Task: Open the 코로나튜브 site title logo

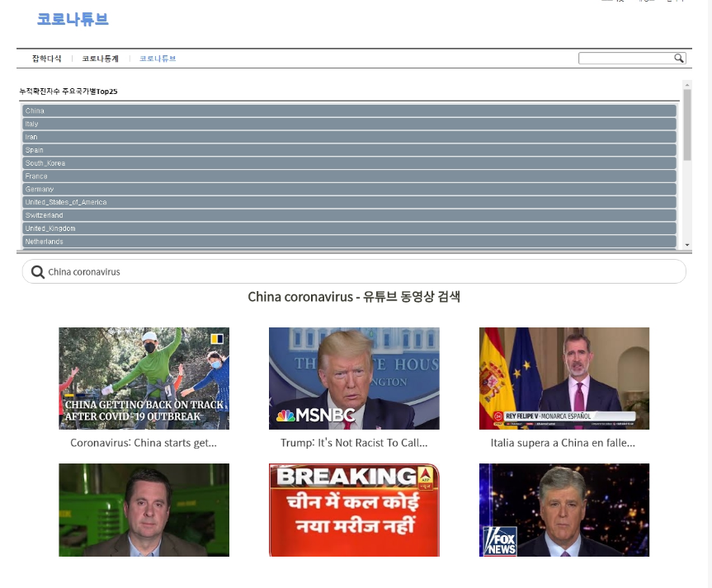Action: click(x=73, y=19)
